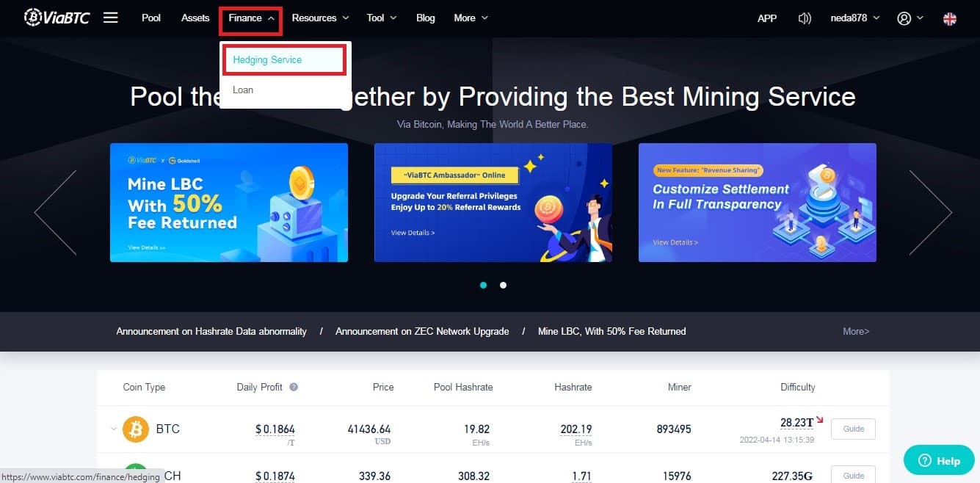Click the ViaBTC logo
Viewport: 980px width, 483px height.
coord(57,18)
